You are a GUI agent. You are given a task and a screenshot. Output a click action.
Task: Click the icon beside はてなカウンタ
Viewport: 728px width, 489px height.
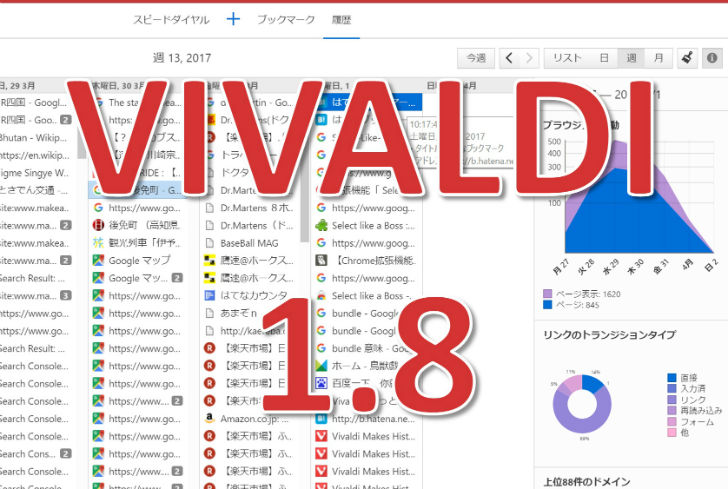tap(209, 296)
